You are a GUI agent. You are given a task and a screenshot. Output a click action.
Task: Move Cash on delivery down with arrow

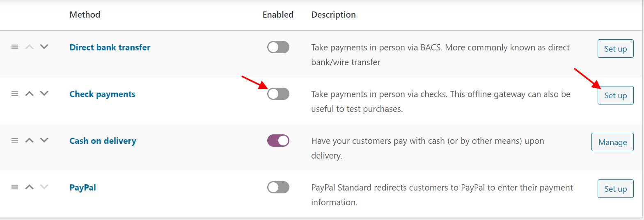point(44,141)
